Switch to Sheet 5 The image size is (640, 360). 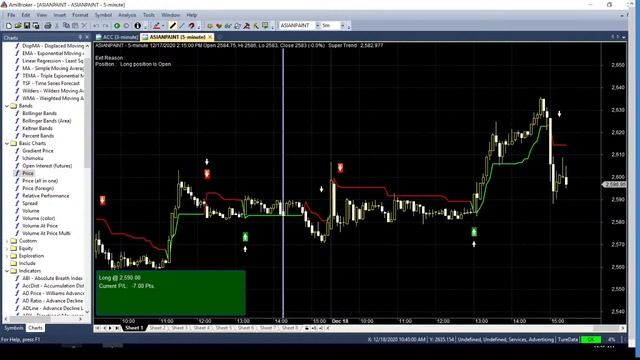point(224,328)
